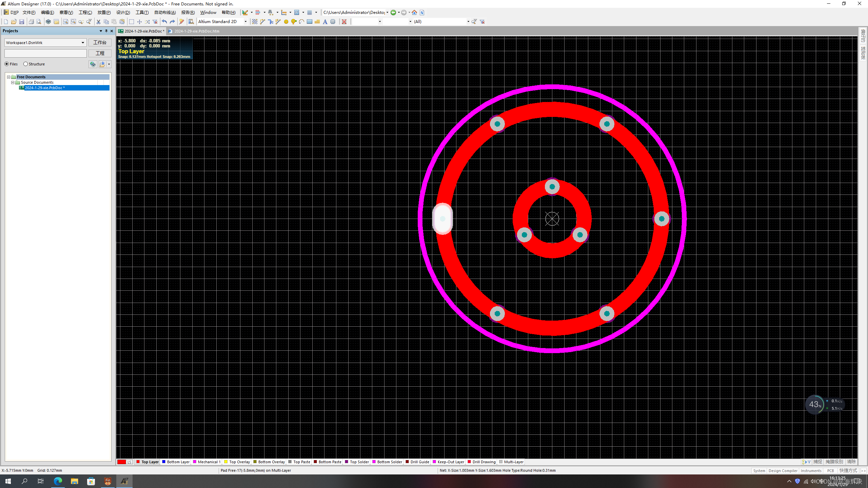Click the Bottom Layer color tab
868x488 pixels.
pyautogui.click(x=176, y=462)
